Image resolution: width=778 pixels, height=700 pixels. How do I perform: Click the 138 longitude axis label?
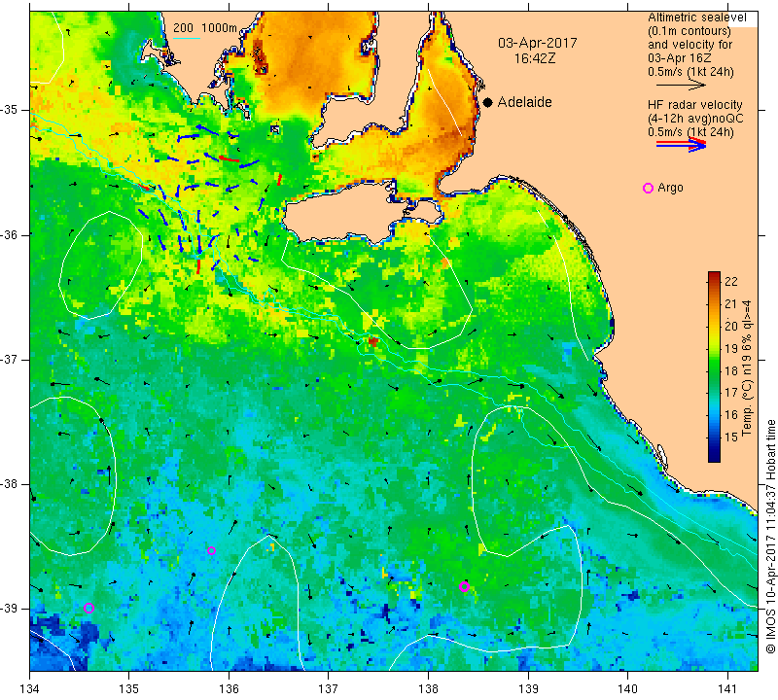[x=428, y=689]
